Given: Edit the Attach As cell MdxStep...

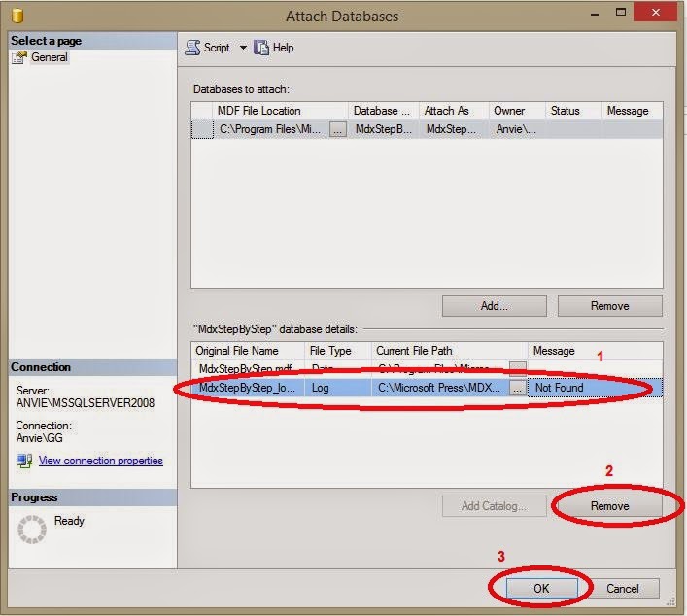Looking at the screenshot, I should tap(454, 129).
